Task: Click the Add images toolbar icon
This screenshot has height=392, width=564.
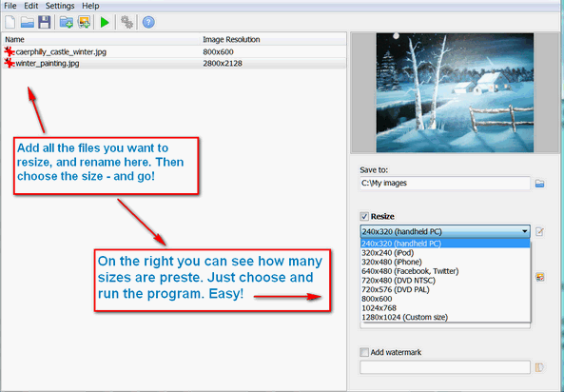Action: click(84, 22)
